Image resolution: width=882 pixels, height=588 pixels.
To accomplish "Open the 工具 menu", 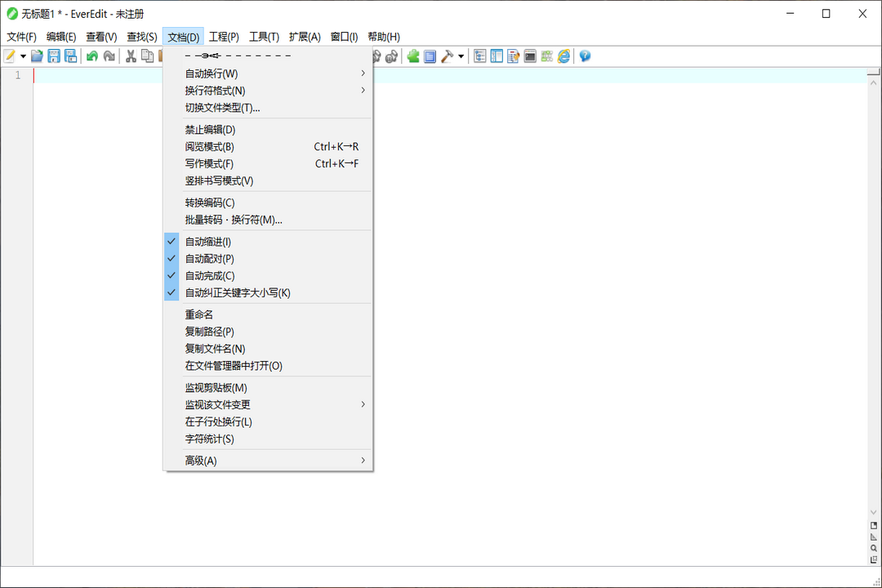I will click(262, 37).
